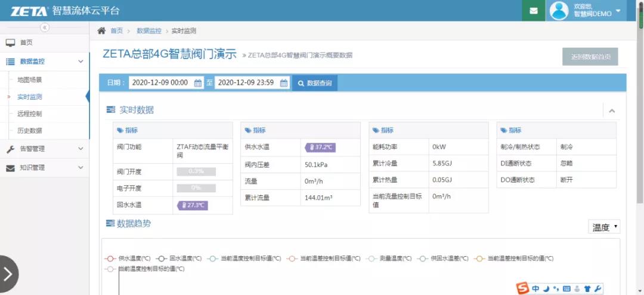Screen dimensions: 644x295
Task: Click the start date input field
Action: [160, 83]
